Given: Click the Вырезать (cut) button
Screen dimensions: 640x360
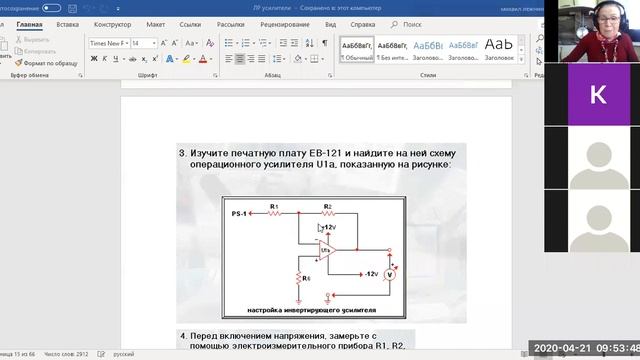Looking at the screenshot, I should point(33,40).
